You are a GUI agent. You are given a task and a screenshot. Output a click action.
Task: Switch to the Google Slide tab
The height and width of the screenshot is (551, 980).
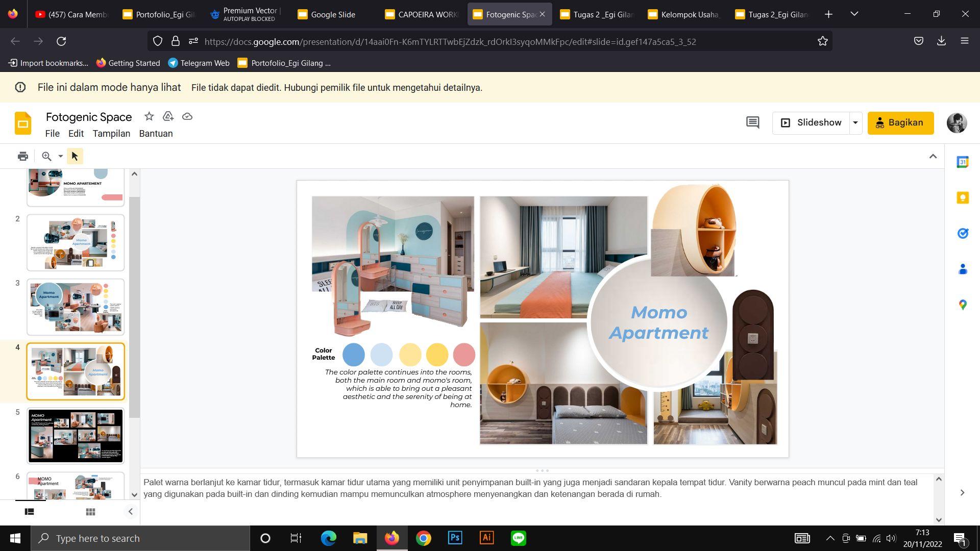pyautogui.click(x=333, y=14)
